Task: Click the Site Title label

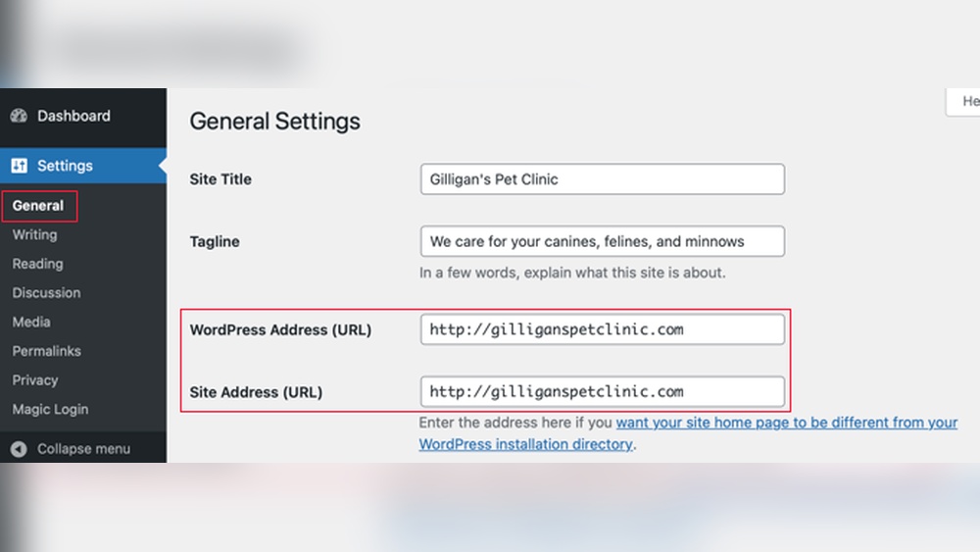Action: (220, 179)
